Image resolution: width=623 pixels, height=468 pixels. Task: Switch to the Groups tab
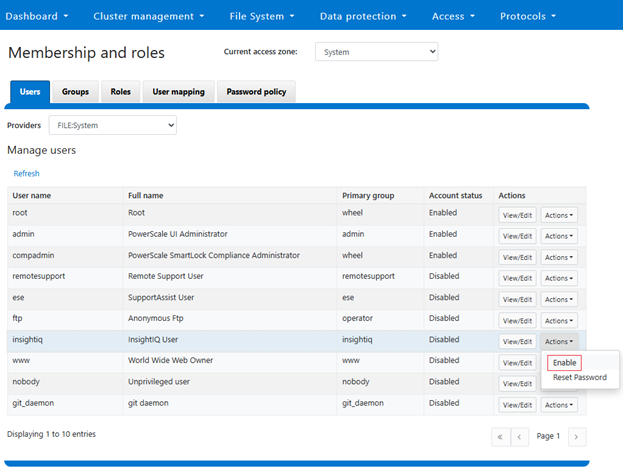click(x=75, y=92)
